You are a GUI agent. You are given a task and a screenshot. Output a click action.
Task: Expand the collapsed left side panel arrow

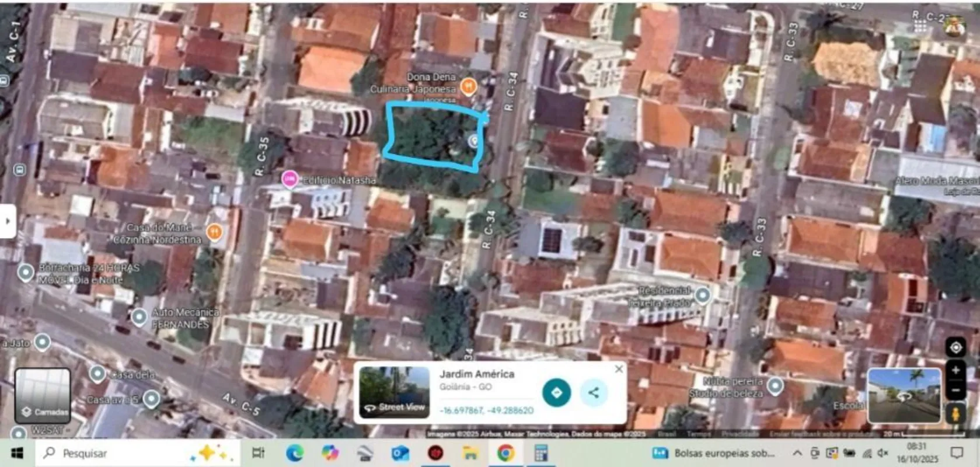tap(8, 221)
